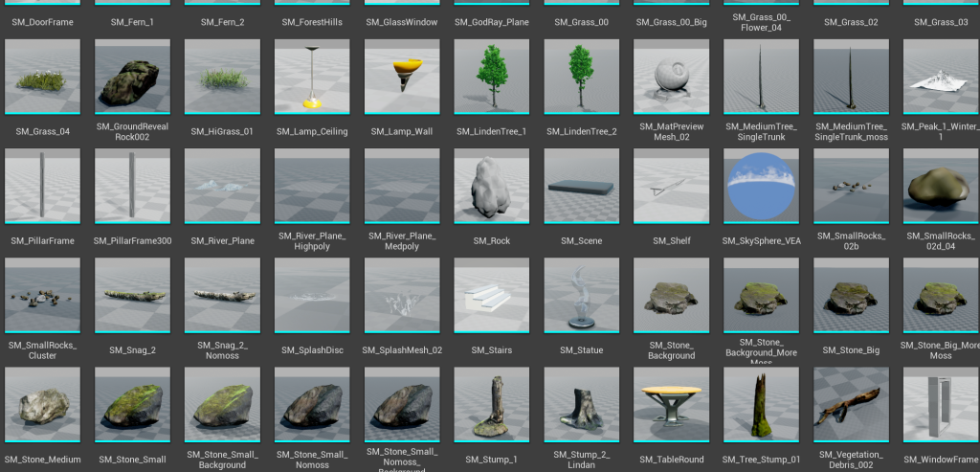Select the SM_LindenTree_1 mesh thumbnail
The height and width of the screenshot is (472, 980).
(x=492, y=77)
